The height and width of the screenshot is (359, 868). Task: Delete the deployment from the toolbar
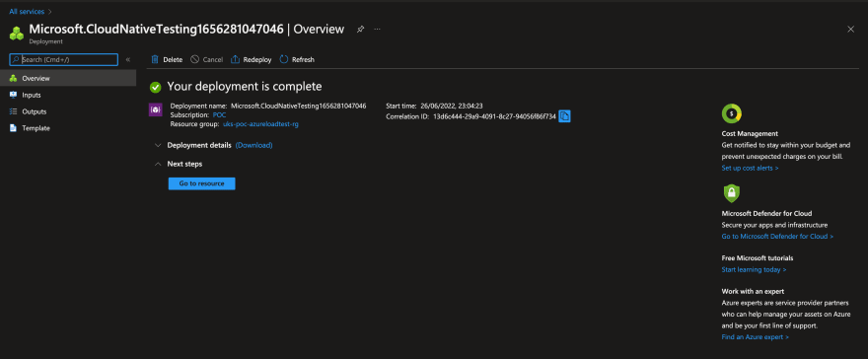[167, 60]
